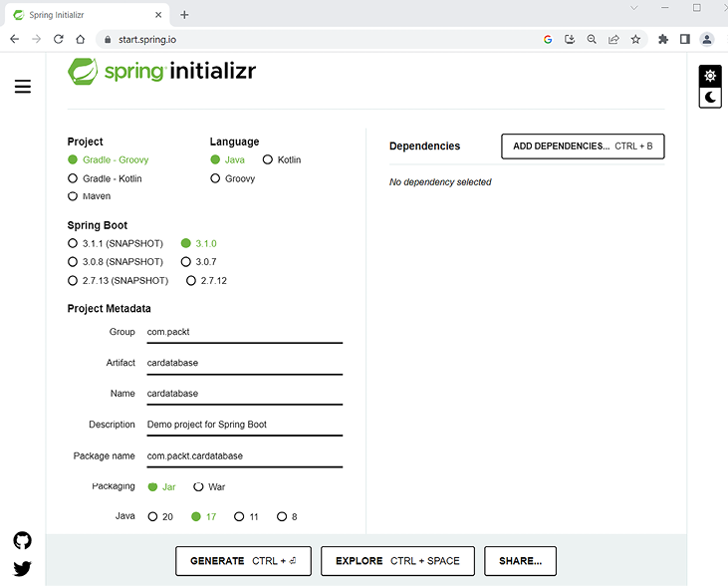
Task: Select Java version 20
Action: click(x=152, y=516)
